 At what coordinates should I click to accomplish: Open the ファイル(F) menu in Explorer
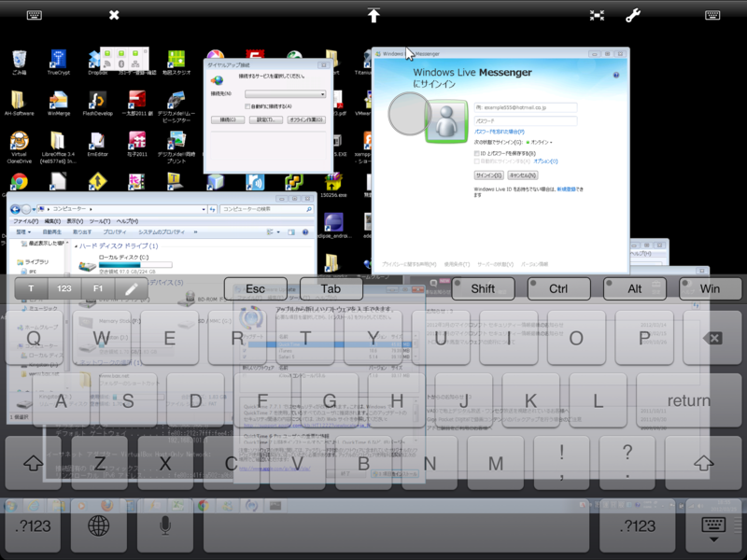coord(25,221)
